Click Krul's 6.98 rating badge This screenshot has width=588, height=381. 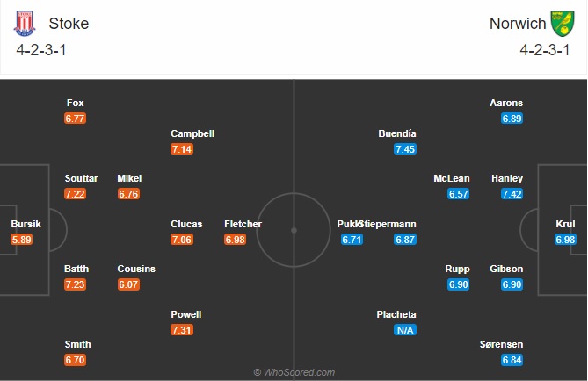pos(565,240)
